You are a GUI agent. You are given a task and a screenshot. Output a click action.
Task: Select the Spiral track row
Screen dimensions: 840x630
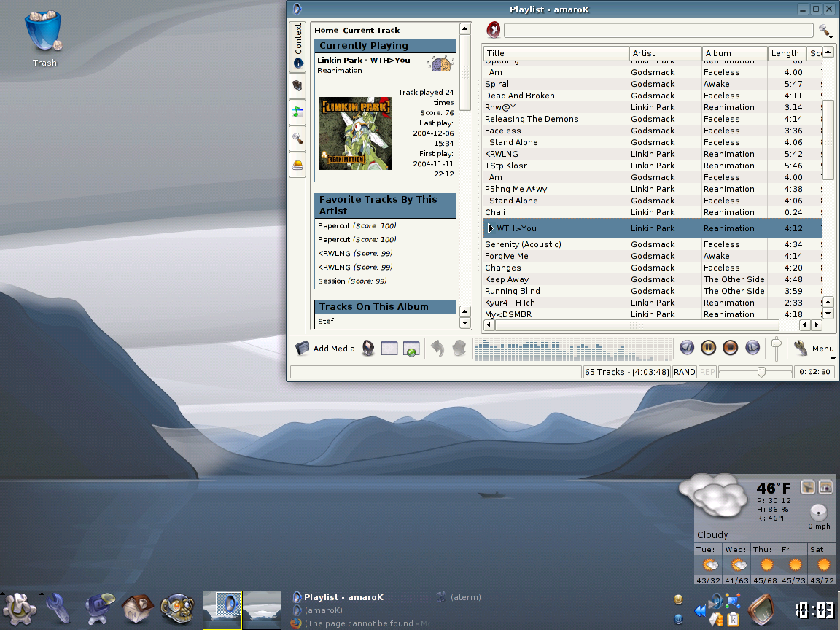(x=653, y=84)
